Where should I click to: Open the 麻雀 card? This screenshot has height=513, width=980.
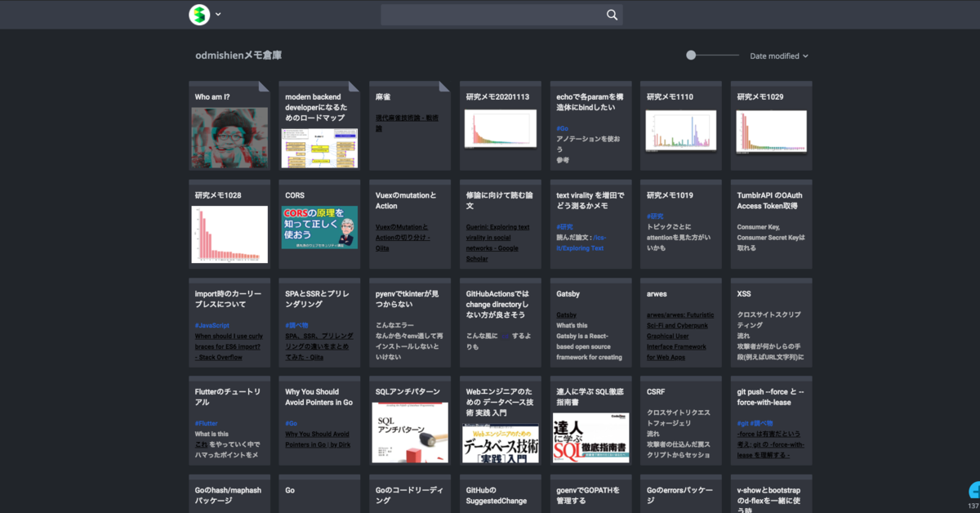pyautogui.click(x=410, y=126)
